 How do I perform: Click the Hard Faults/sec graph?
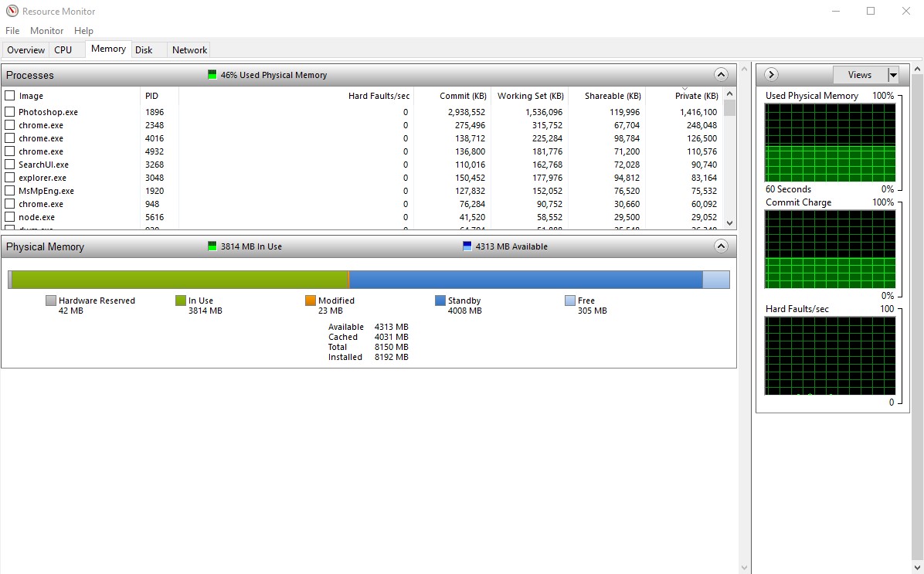pos(831,355)
